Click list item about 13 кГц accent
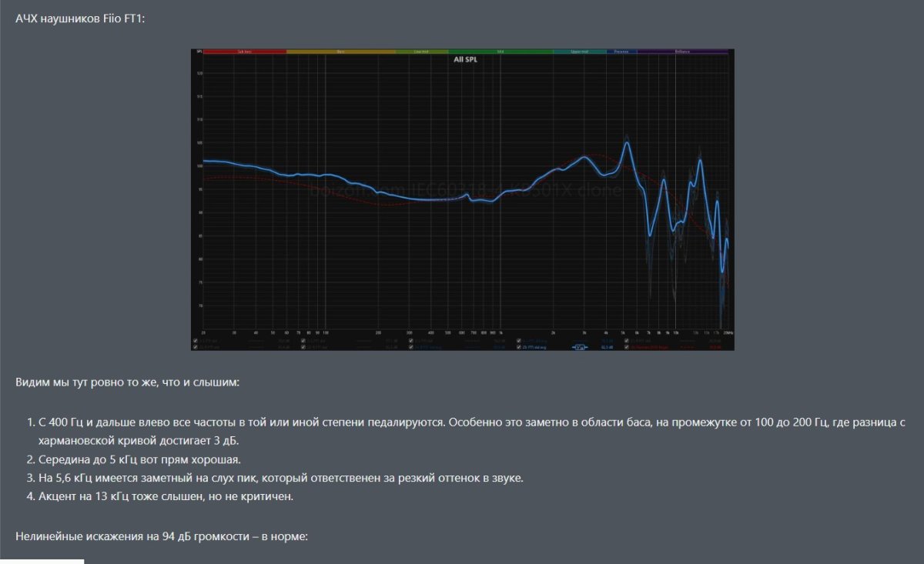Image resolution: width=924 pixels, height=564 pixels. (166, 496)
